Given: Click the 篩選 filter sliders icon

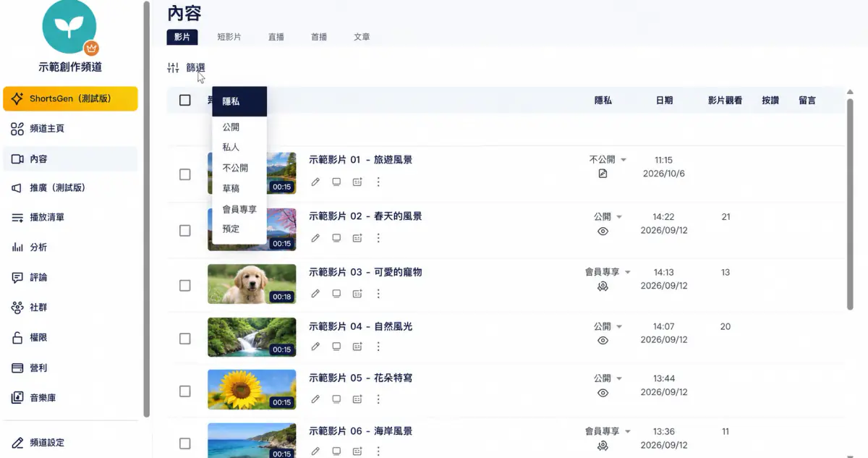Looking at the screenshot, I should [x=173, y=68].
